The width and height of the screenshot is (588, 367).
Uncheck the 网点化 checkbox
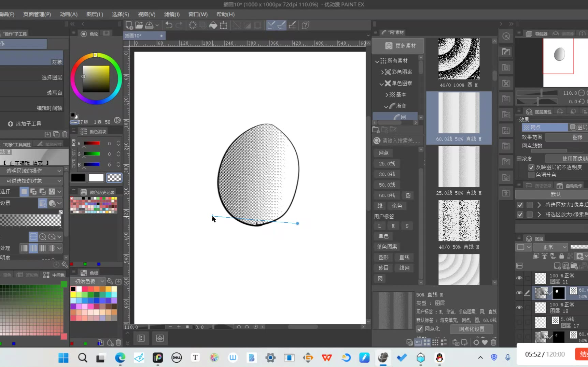(x=420, y=329)
